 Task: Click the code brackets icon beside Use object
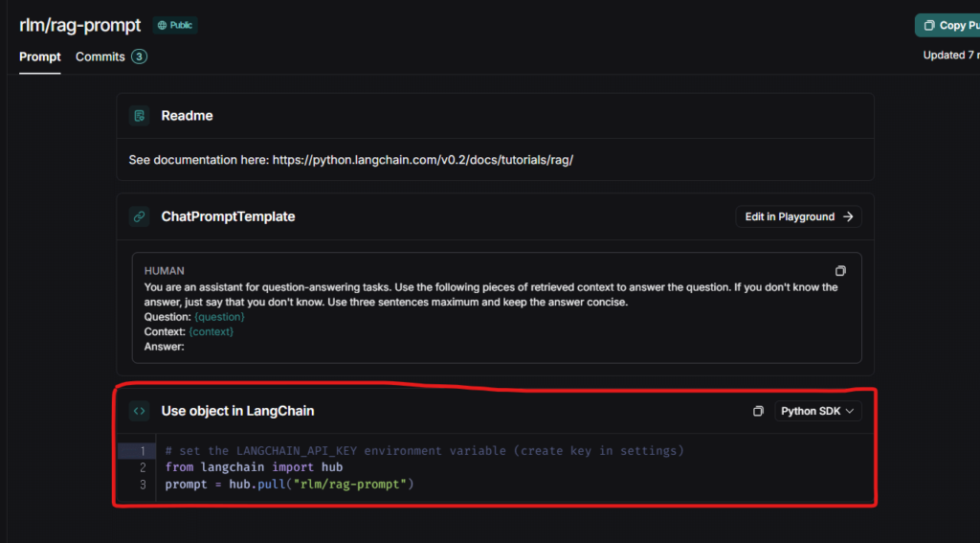pyautogui.click(x=140, y=411)
